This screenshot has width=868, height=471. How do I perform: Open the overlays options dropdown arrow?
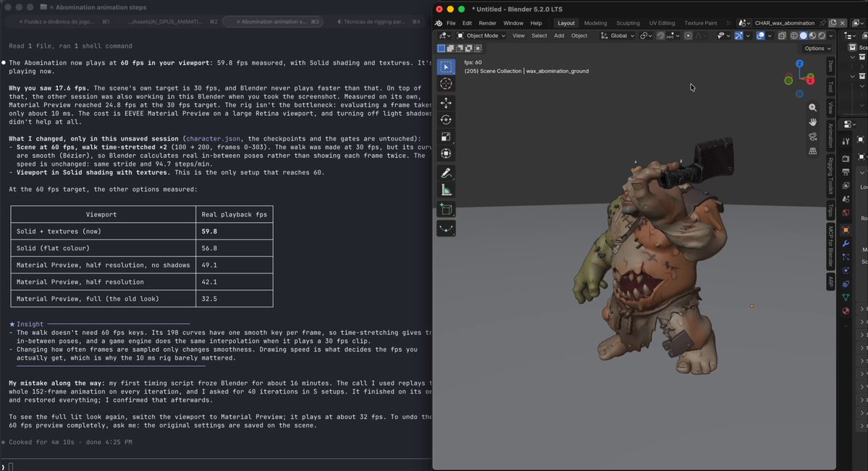click(770, 35)
